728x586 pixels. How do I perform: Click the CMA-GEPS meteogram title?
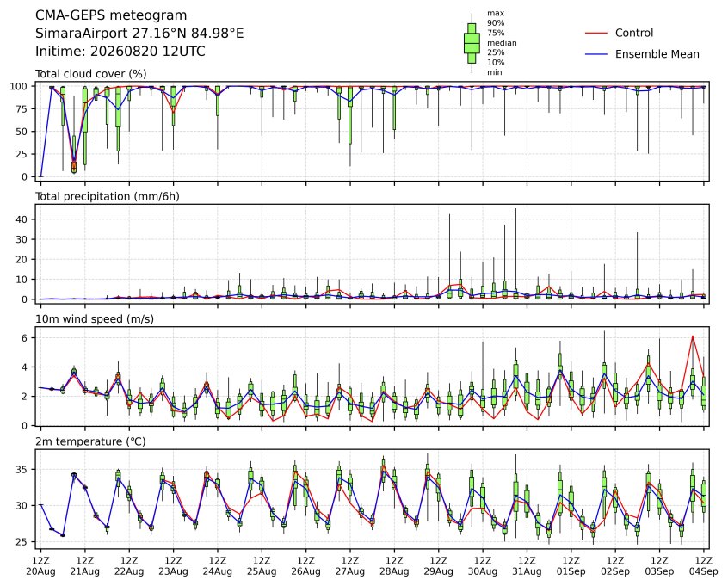111,15
